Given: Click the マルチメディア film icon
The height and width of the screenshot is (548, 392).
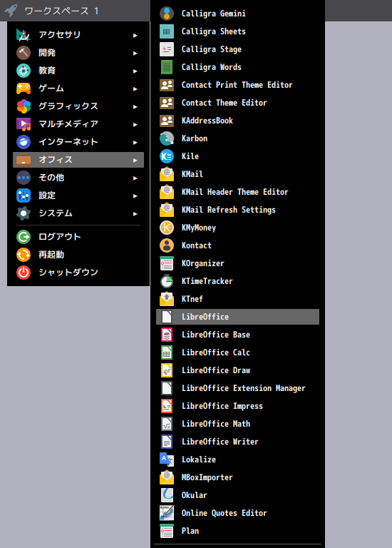Looking at the screenshot, I should (x=24, y=124).
